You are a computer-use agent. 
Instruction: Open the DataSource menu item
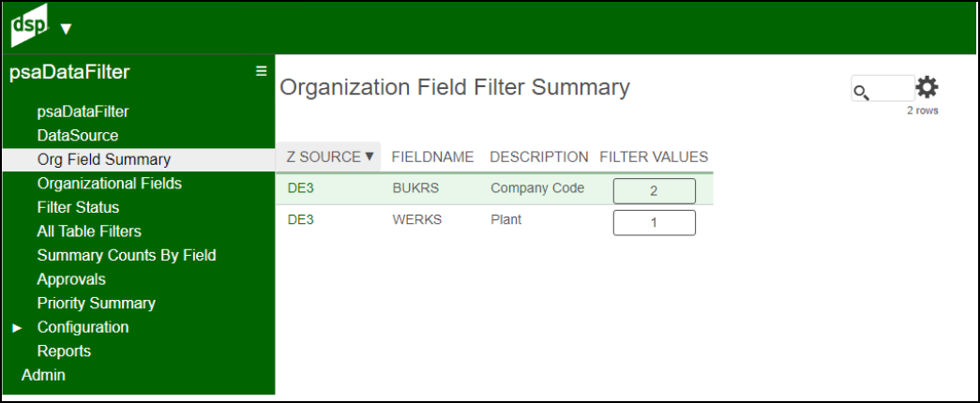coord(78,136)
